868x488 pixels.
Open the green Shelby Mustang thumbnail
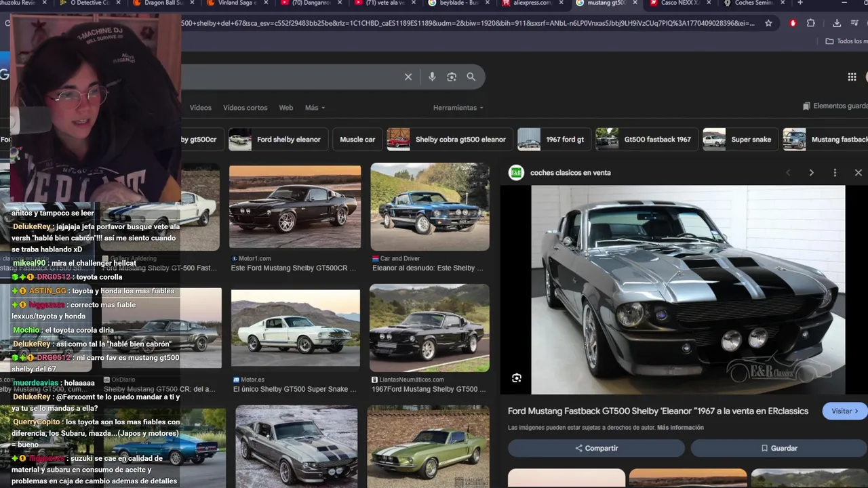pos(428,446)
